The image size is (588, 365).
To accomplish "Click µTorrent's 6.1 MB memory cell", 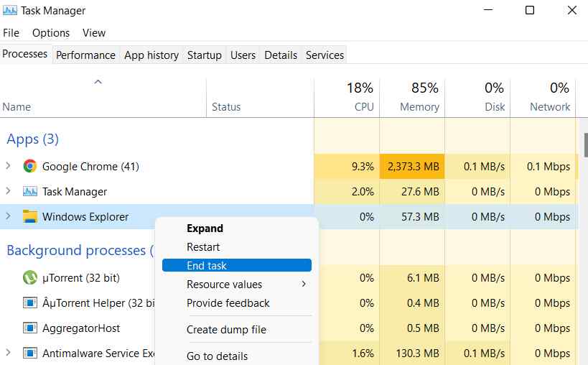I will pyautogui.click(x=412, y=277).
